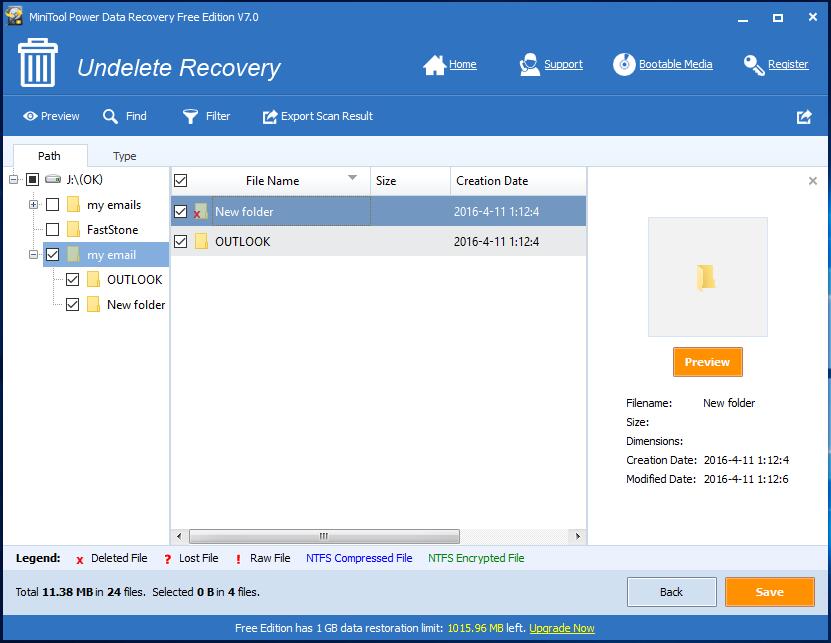Open the Register link
This screenshot has height=643, width=831.
tap(788, 65)
